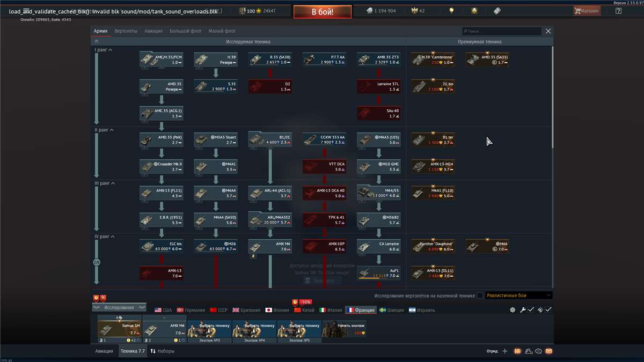The image size is (644, 362).
Task: Select the Германия nation tab
Action: (191, 310)
